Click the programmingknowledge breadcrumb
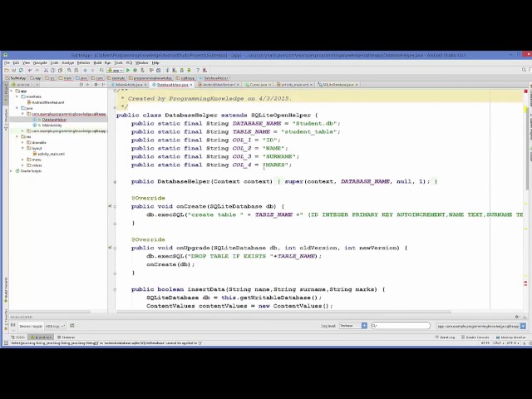 pos(150,78)
